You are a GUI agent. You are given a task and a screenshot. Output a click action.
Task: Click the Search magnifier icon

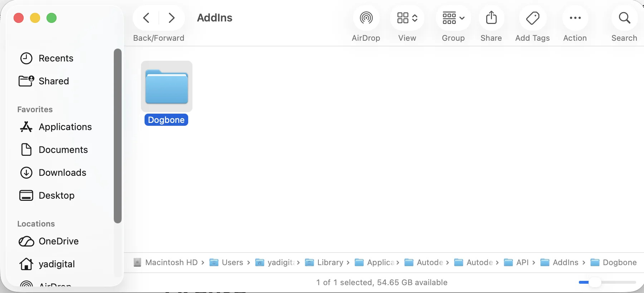coord(624,18)
